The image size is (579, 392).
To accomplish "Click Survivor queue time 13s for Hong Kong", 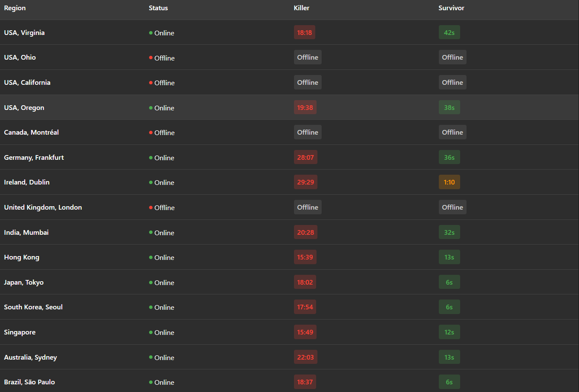I will tap(449, 257).
